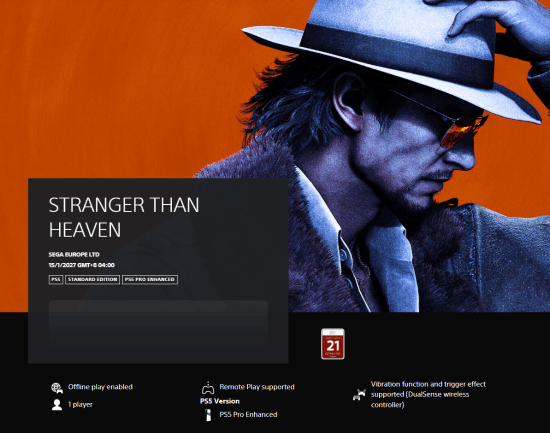Click the 15/1/2027 release date text
Screen dimensions: 550x433
(x=82, y=265)
